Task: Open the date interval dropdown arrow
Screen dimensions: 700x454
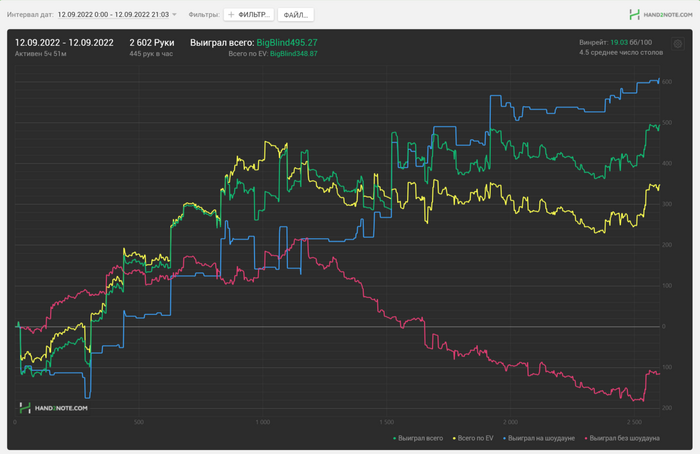Action: [175, 15]
